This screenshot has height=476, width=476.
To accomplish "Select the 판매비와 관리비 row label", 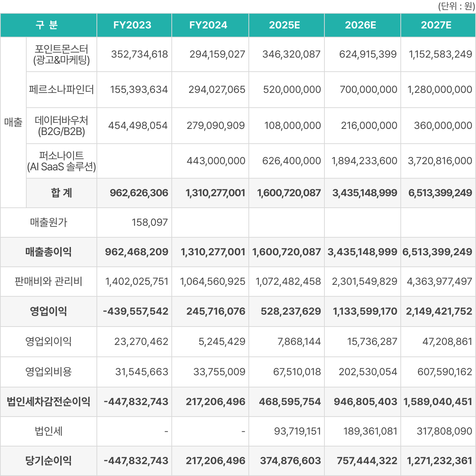I will coord(49,282).
